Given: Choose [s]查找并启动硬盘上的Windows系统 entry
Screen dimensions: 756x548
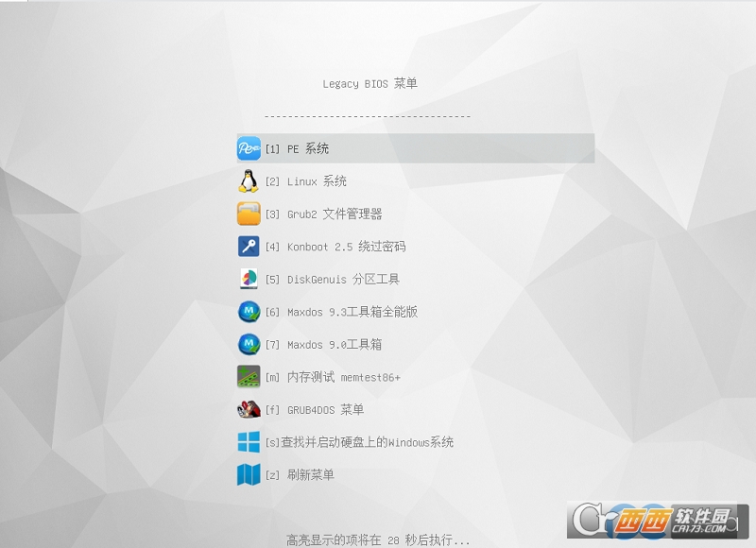Looking at the screenshot, I should [359, 442].
